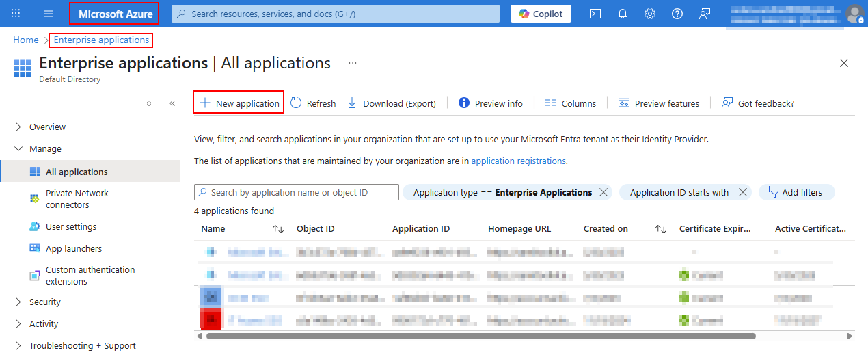Viewport: 868px width, 357px height.
Task: Focus the global search resources box
Action: coord(336,14)
